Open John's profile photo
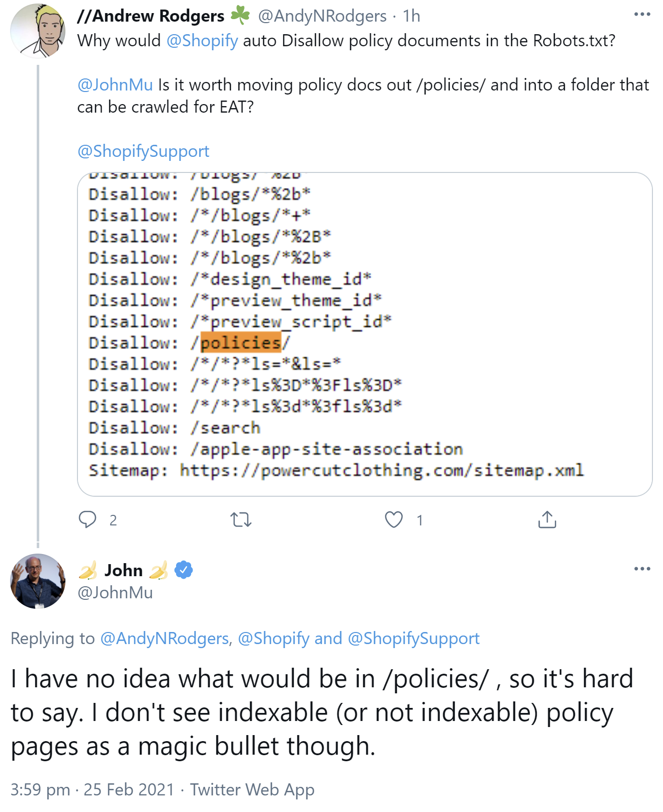Screen dimensions: 663x812 click(x=38, y=581)
